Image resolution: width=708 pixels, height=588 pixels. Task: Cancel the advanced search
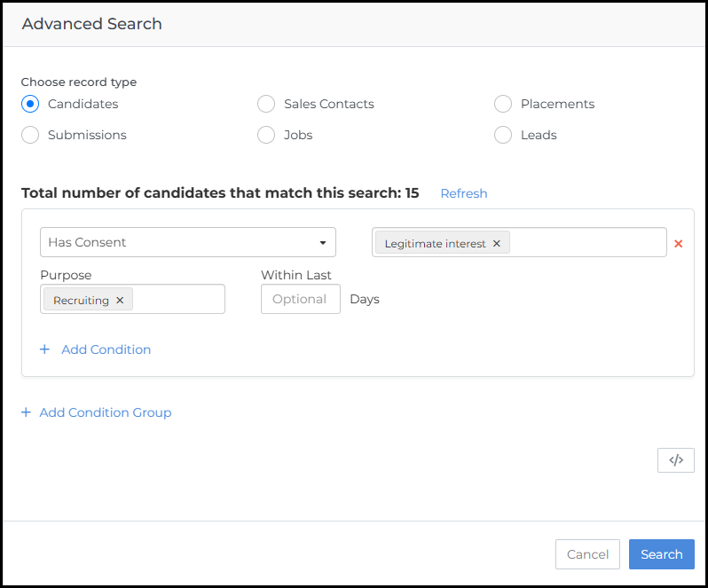587,554
